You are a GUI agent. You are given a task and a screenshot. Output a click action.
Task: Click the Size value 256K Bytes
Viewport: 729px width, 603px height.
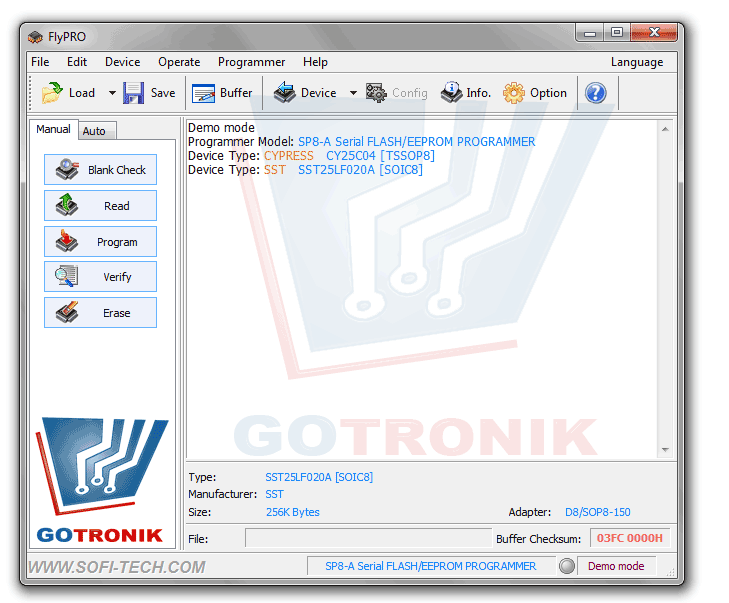tap(292, 512)
